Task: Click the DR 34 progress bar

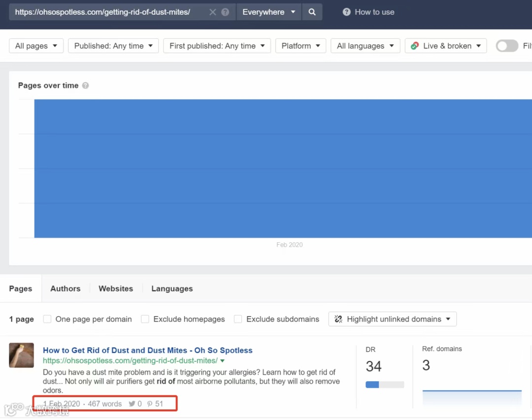Action: point(385,385)
